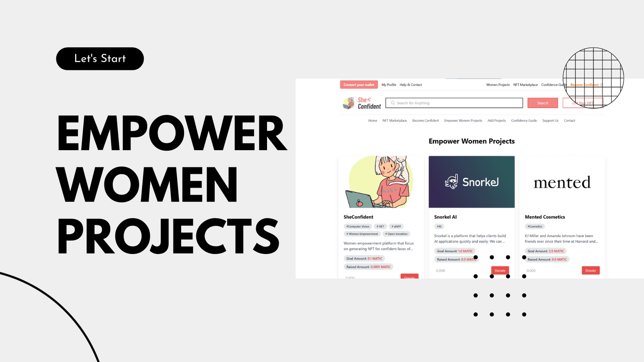Viewport: 644px width, 362px height.
Task: Select the # NFT tag
Action: click(380, 227)
